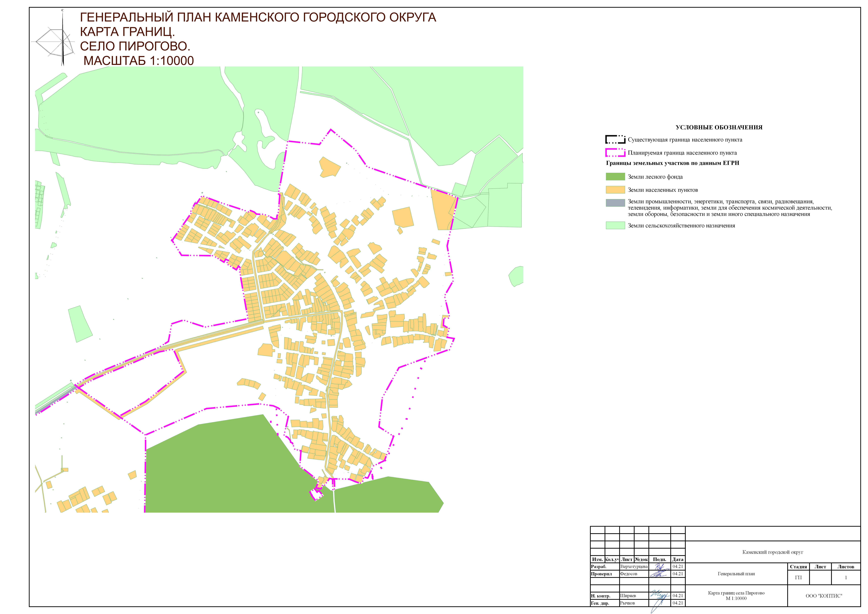The width and height of the screenshot is (868, 614).
Task: Click 'Границы земельных участков по данным ЕГРН' subheading
Action: 672,163
